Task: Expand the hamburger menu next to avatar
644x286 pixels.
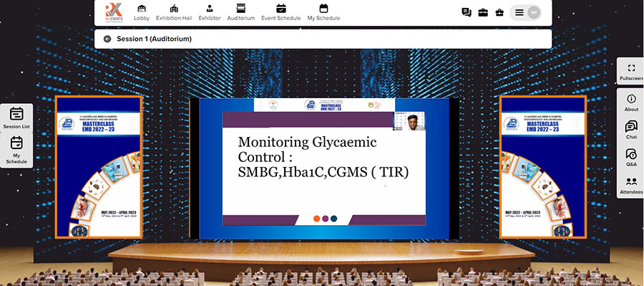Action: 519,13
